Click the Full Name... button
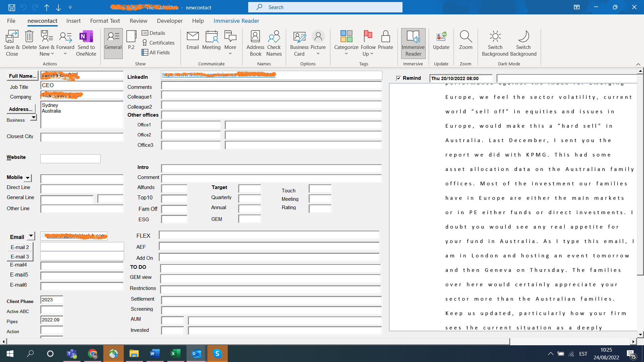The width and height of the screenshot is (644, 362). 22,76
